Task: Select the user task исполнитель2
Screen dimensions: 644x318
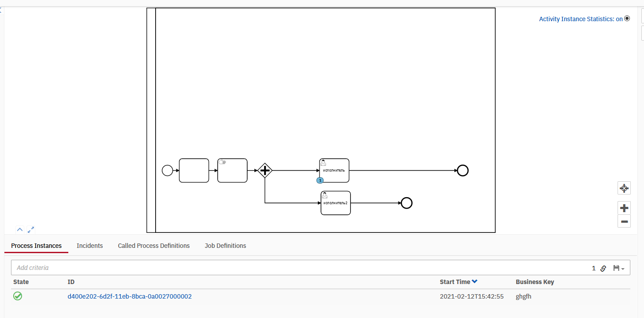Action: pyautogui.click(x=335, y=203)
